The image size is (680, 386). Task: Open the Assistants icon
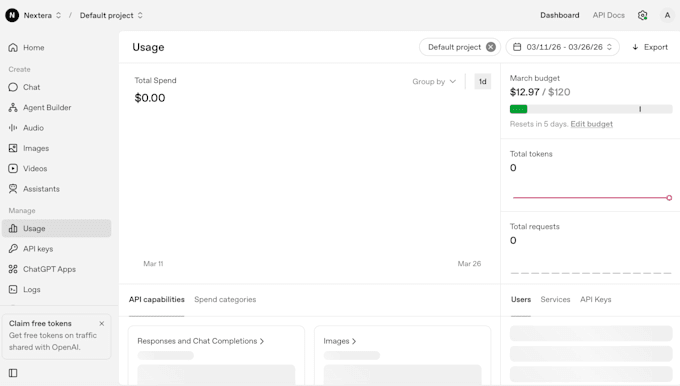point(13,189)
